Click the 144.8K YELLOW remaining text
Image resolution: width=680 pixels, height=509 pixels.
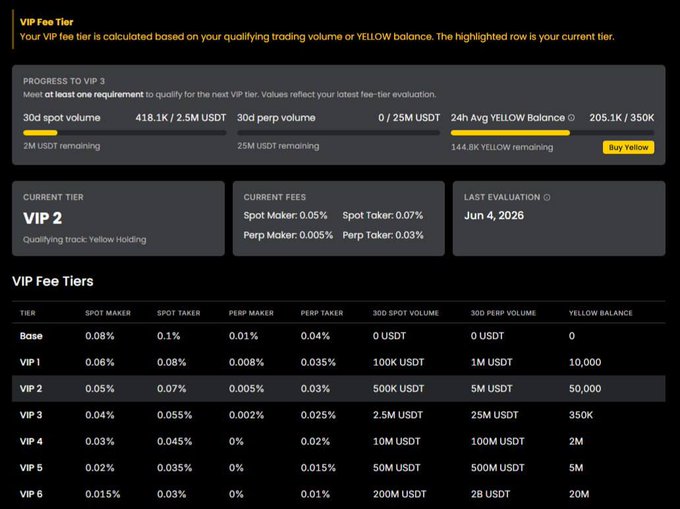coord(502,147)
